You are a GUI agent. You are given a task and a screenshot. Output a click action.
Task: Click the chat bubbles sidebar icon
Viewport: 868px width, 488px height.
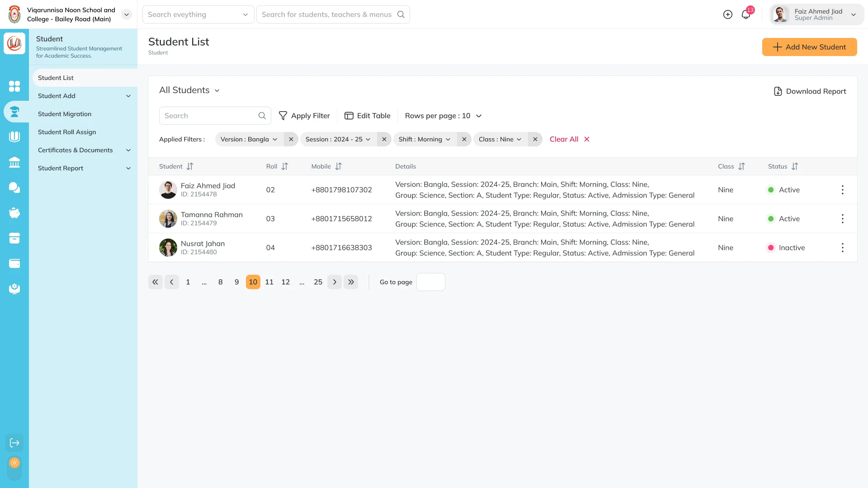coord(14,188)
